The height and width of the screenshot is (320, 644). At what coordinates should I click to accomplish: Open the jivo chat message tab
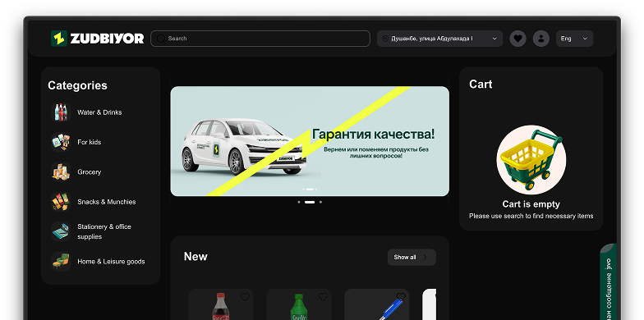coord(608,282)
